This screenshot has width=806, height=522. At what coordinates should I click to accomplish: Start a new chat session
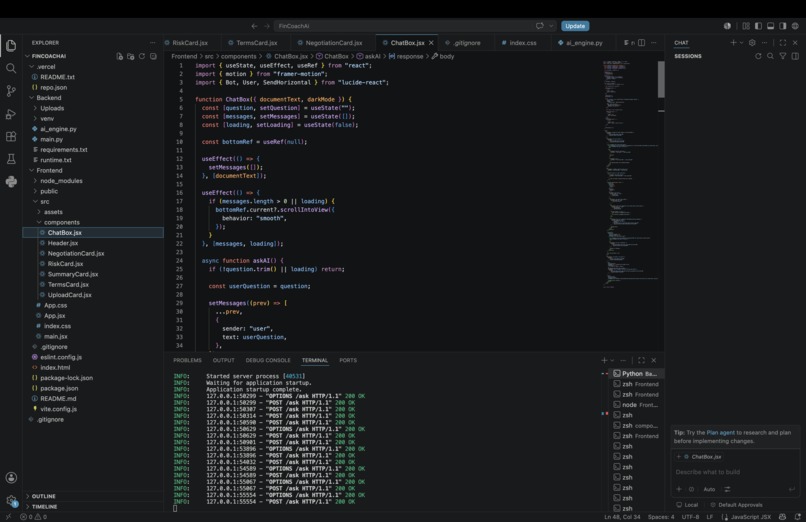click(x=734, y=43)
